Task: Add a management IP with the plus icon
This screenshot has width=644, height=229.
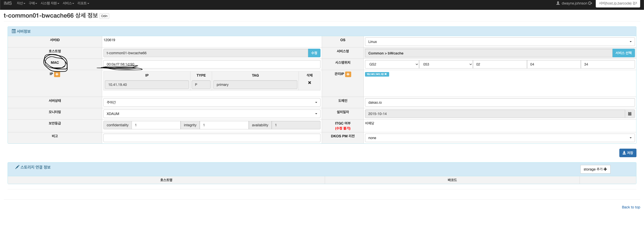Action: tap(348, 74)
